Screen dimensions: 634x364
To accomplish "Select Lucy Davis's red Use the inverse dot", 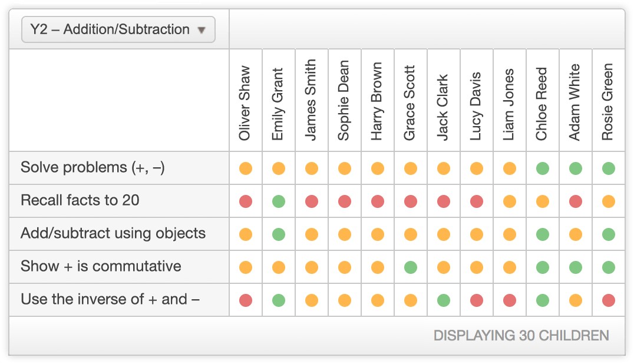I will 476,300.
